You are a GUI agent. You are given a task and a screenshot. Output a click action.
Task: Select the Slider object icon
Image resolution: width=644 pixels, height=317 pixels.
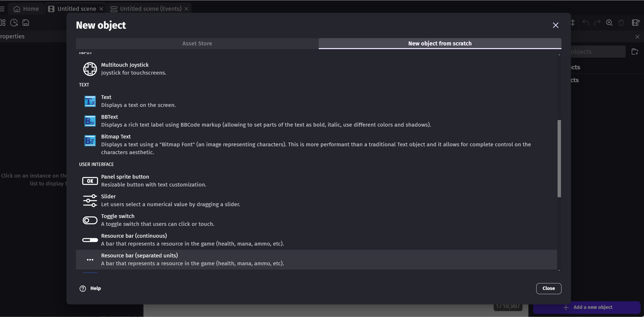(x=90, y=200)
